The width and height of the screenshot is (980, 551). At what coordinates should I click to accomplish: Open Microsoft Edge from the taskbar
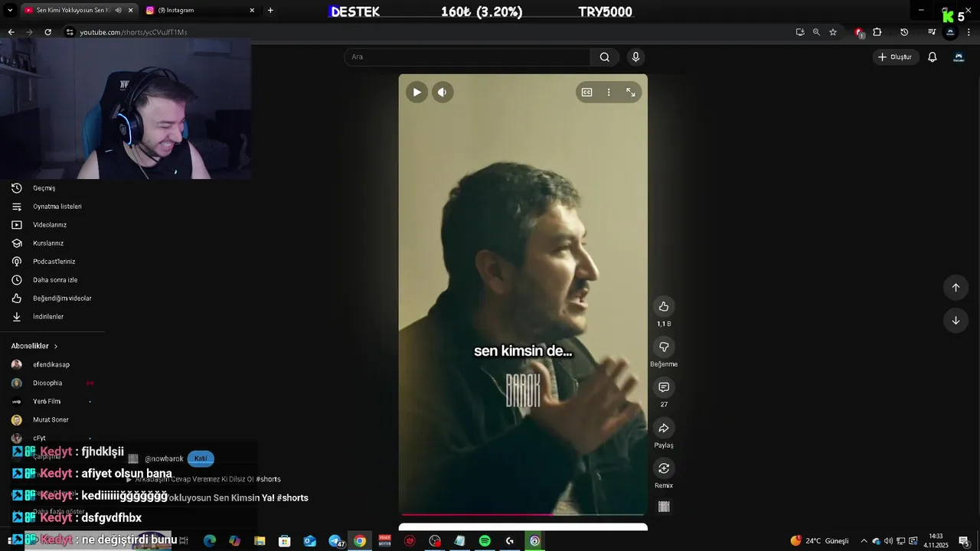pos(210,541)
